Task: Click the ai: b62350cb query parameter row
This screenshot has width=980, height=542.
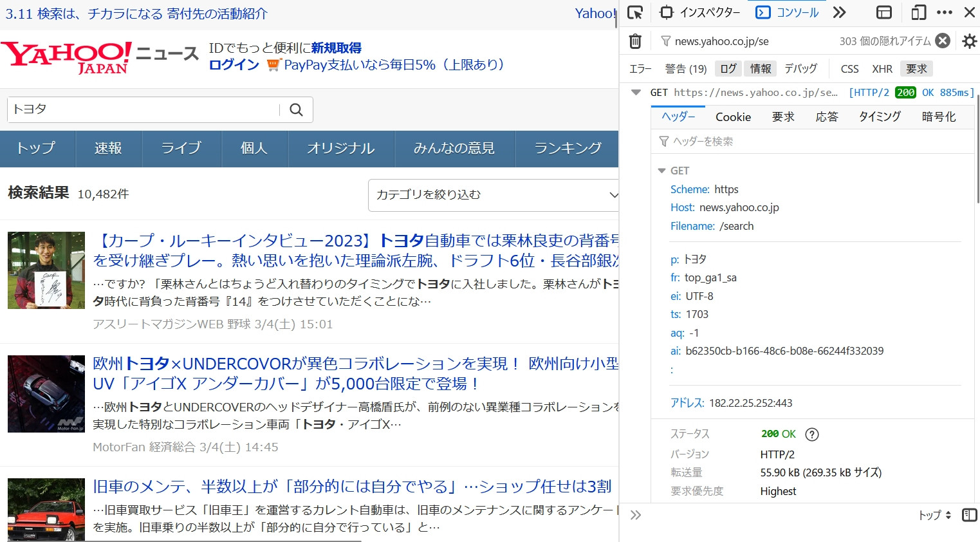Action: (x=777, y=351)
